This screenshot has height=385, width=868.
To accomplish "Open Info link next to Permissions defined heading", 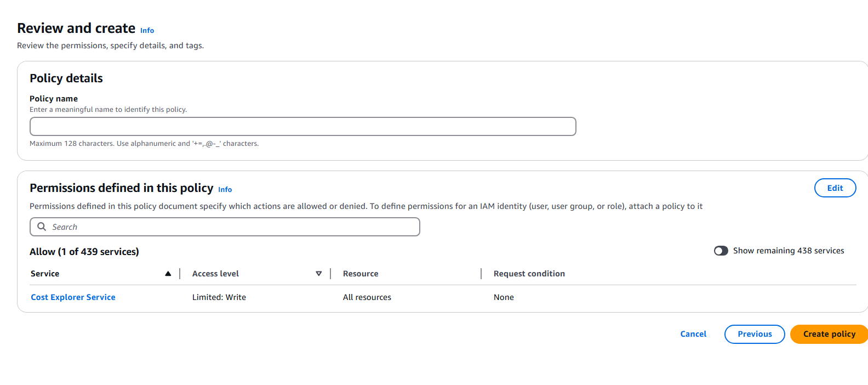I will click(x=225, y=190).
